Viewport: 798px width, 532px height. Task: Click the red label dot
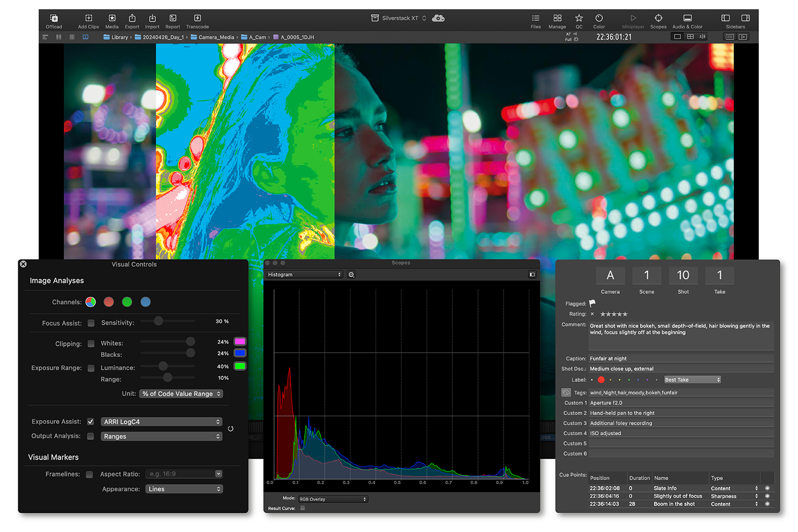point(601,380)
